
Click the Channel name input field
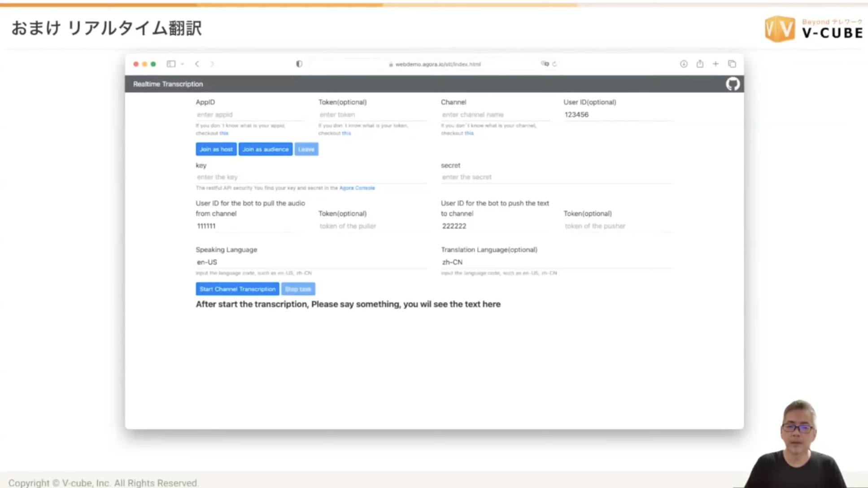494,115
